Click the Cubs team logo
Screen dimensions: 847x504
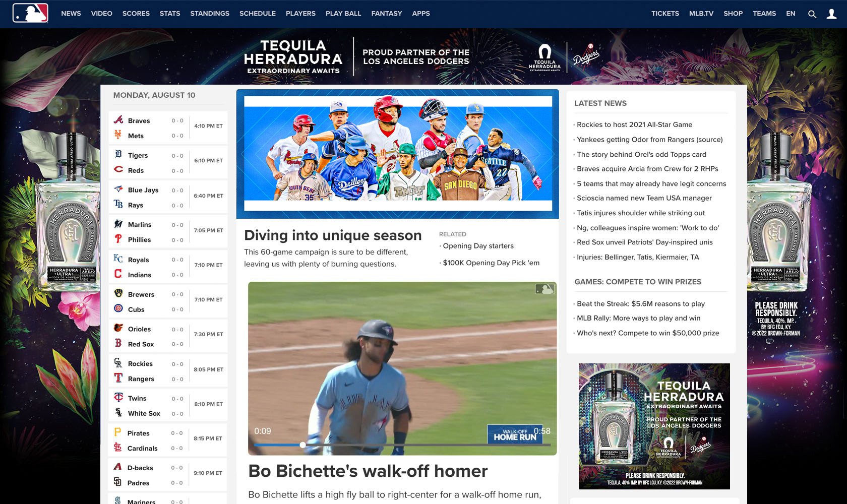pyautogui.click(x=118, y=308)
